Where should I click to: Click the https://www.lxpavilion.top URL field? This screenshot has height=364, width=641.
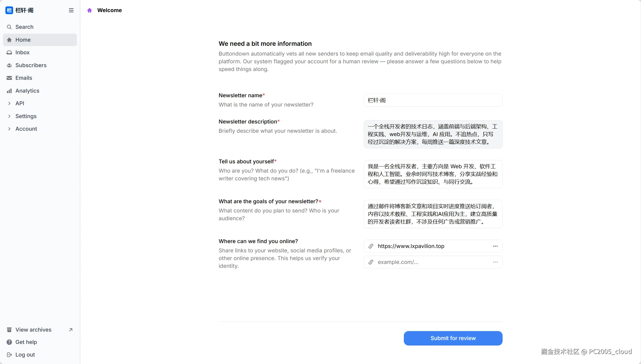click(433, 246)
